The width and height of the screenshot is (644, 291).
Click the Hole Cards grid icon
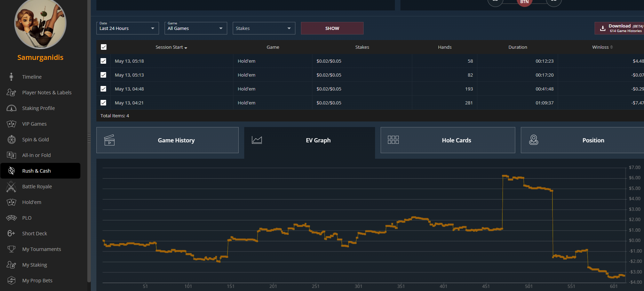coord(393,140)
